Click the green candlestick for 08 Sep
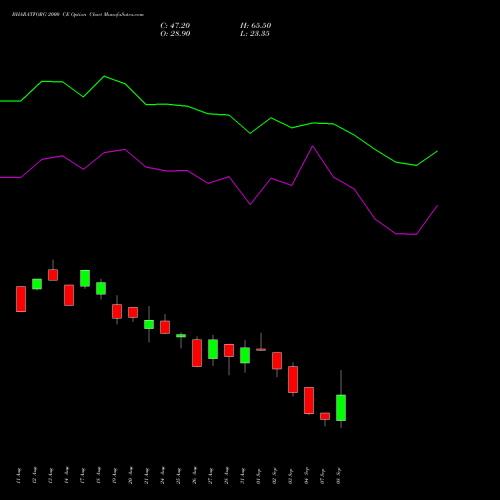The height and width of the screenshot is (500, 500). click(x=341, y=408)
